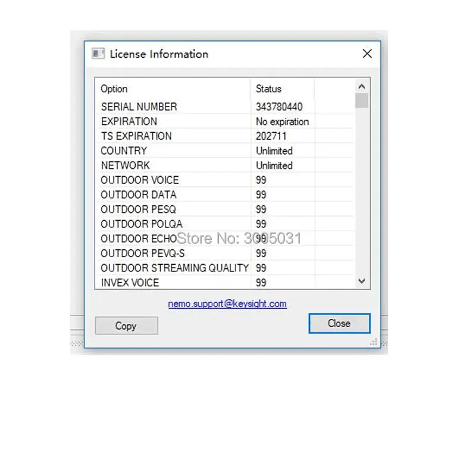Image resolution: width=476 pixels, height=476 pixels.
Task: Click Unlimited in the COUNTRY row
Action: pos(274,151)
